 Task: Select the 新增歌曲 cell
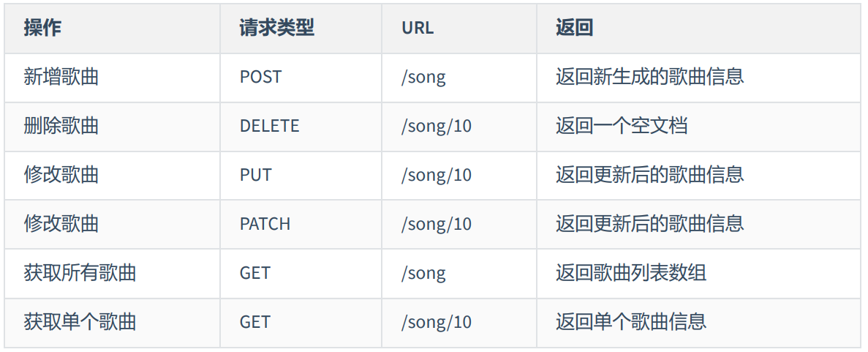(x=61, y=77)
